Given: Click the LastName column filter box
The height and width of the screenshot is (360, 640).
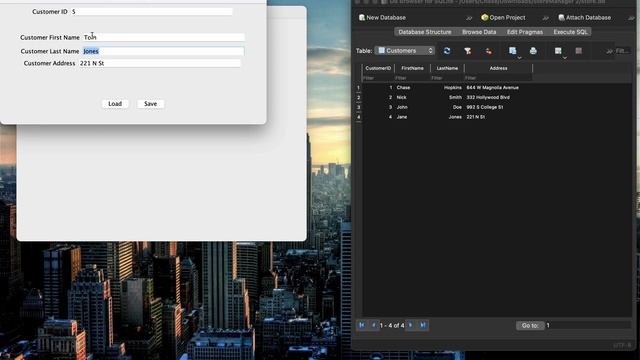Looking at the screenshot, I should point(447,78).
